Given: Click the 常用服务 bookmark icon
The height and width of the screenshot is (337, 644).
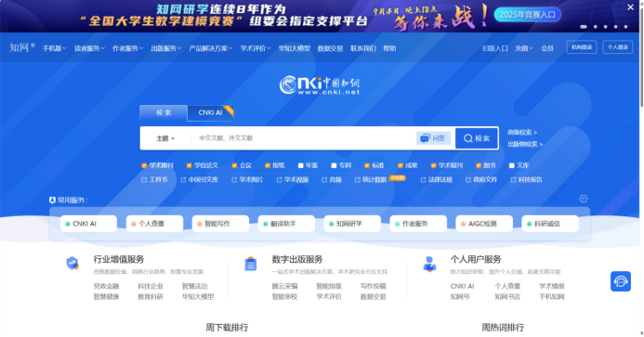Looking at the screenshot, I should click(x=52, y=200).
